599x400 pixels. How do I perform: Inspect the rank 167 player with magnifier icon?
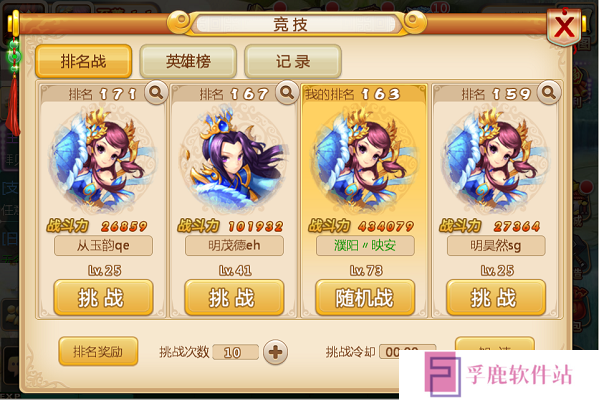[x=287, y=92]
